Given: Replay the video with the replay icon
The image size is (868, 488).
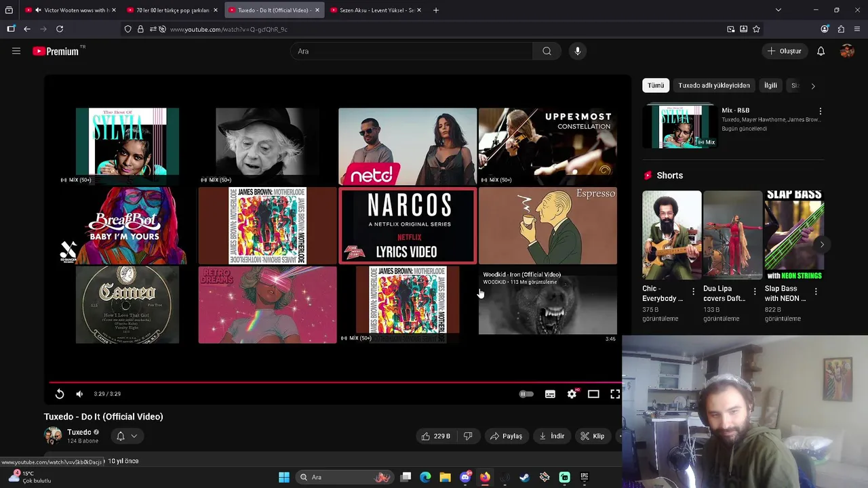Looking at the screenshot, I should pyautogui.click(x=60, y=394).
